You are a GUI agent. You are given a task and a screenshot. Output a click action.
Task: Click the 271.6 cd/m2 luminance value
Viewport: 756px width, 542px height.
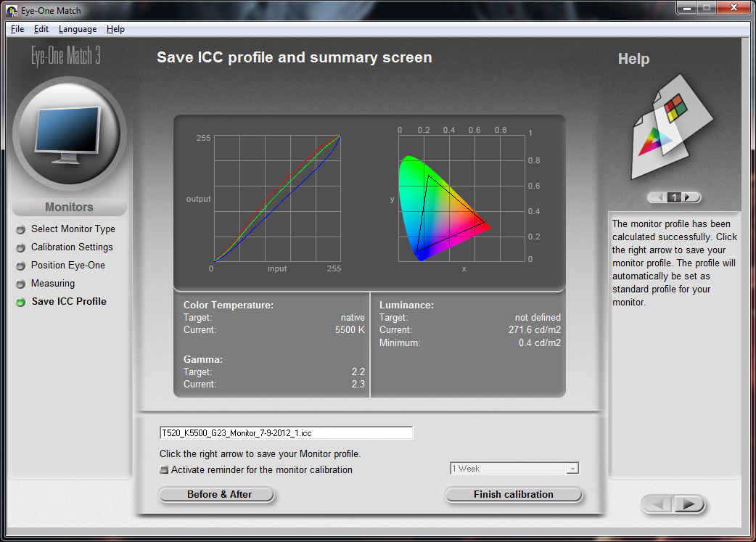tap(534, 330)
